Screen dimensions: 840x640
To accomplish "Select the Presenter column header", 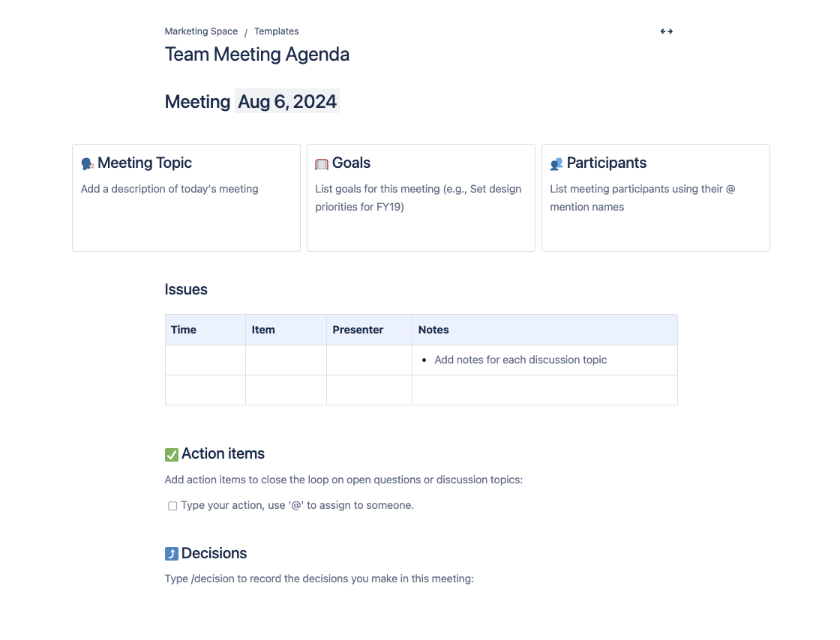I will 358,330.
